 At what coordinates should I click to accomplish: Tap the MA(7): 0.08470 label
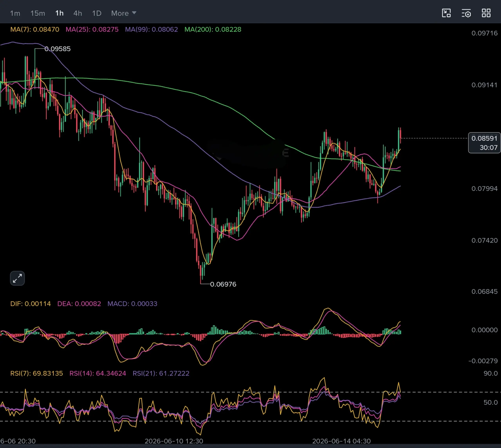(x=35, y=30)
